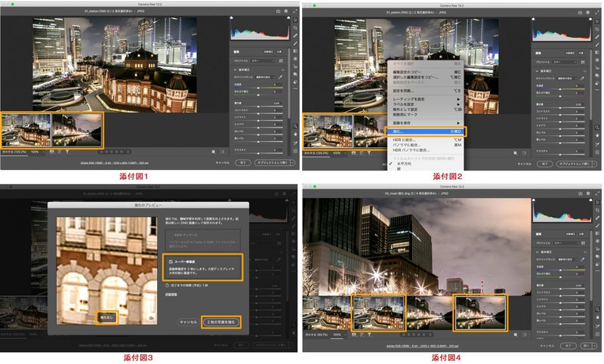Open workflow options link at bottom of figure 1
Screen dimensions: 604x364
(x=115, y=162)
